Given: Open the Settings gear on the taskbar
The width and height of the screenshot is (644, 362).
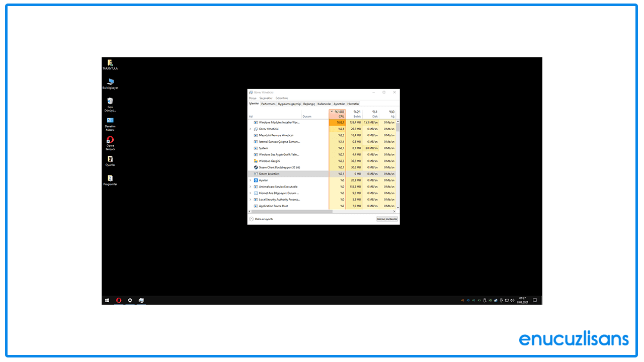Looking at the screenshot, I should coord(130,300).
